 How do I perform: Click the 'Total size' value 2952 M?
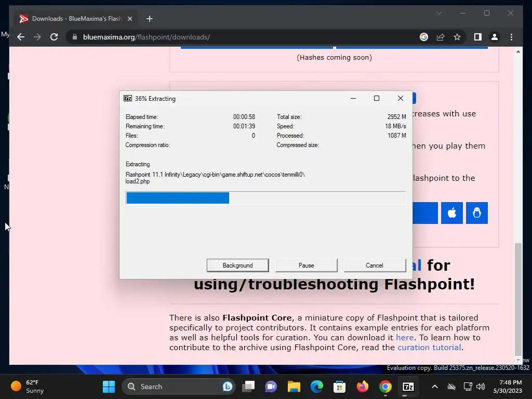(x=396, y=117)
